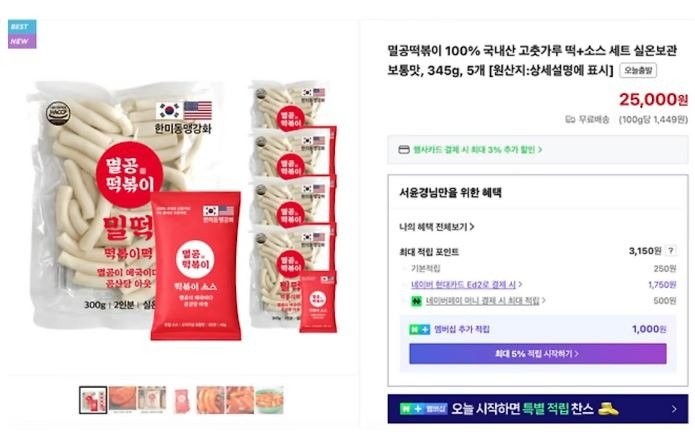Select the first product thumbnail
The width and height of the screenshot is (695, 432).
(93, 400)
